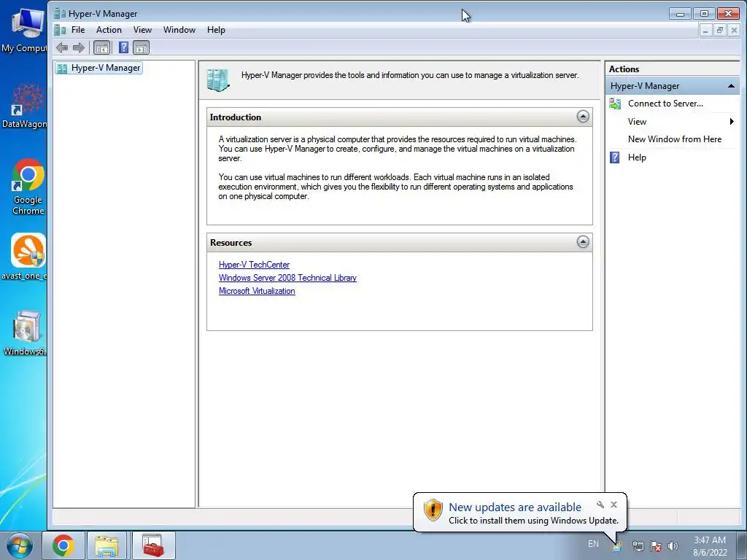This screenshot has height=560, width=747.
Task: Open the notification balloon wrench options icon
Action: [600, 505]
